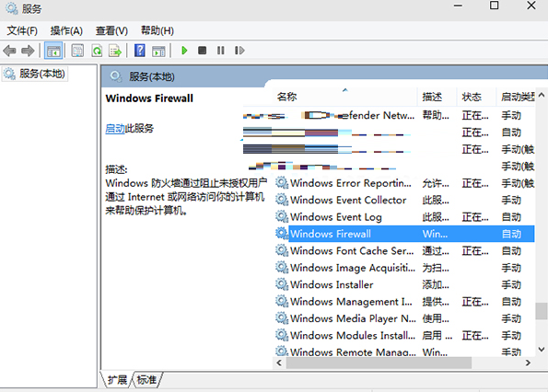
Task: Select the Windows Font Cache Ser... name
Action: click(352, 251)
